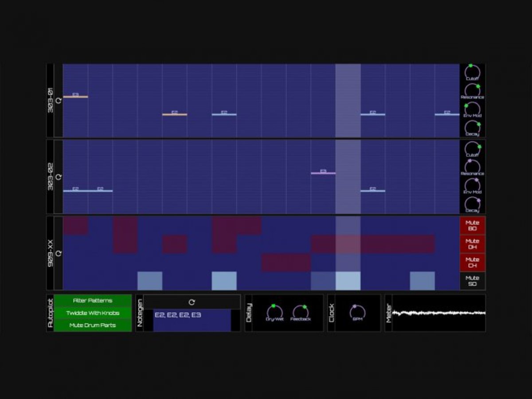The height and width of the screenshot is (399, 532).
Task: Refresh the Notegen note set
Action: 192,302
